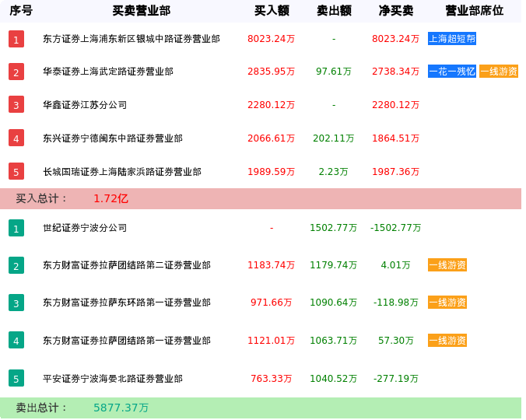Click the green rank 5 badge
The image size is (526, 420).
(16, 378)
